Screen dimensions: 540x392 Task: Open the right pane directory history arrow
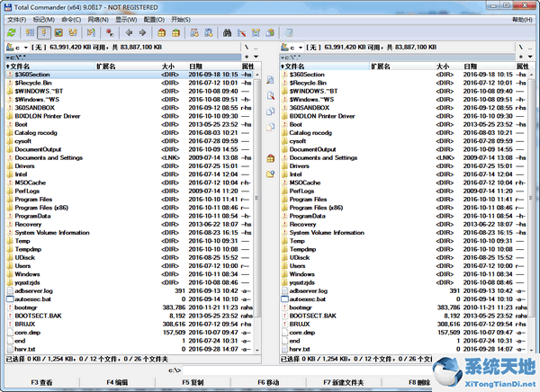530,57
